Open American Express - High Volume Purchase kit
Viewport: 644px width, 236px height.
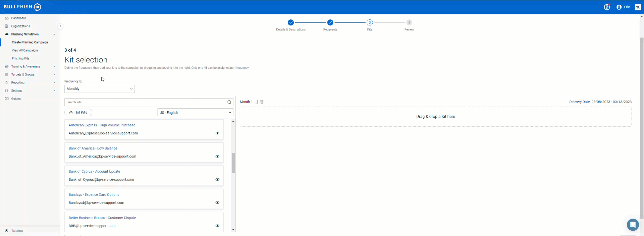pyautogui.click(x=102, y=125)
